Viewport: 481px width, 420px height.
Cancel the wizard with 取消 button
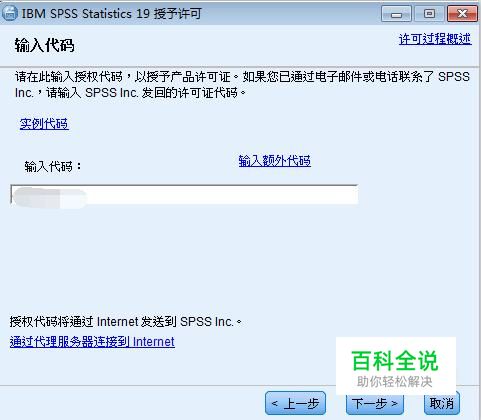(x=442, y=403)
